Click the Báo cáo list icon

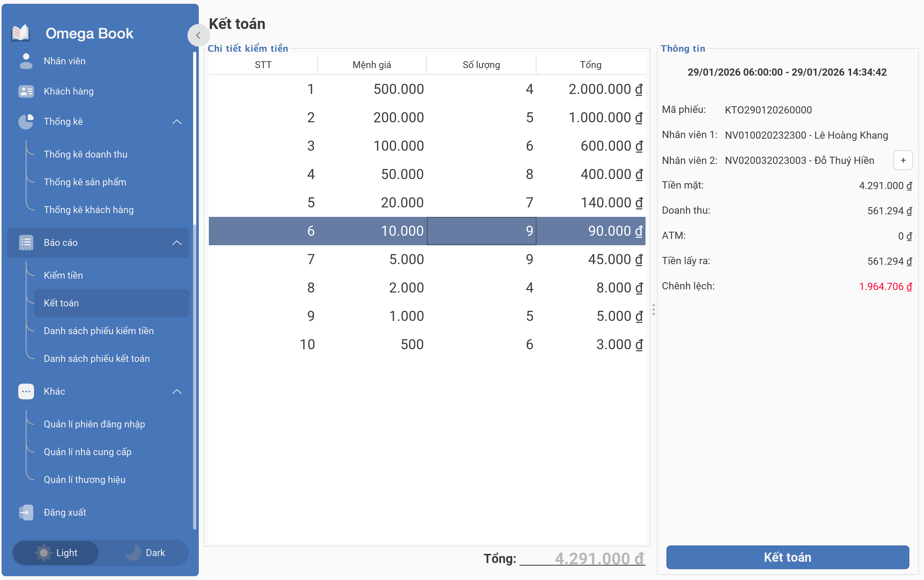pos(26,242)
